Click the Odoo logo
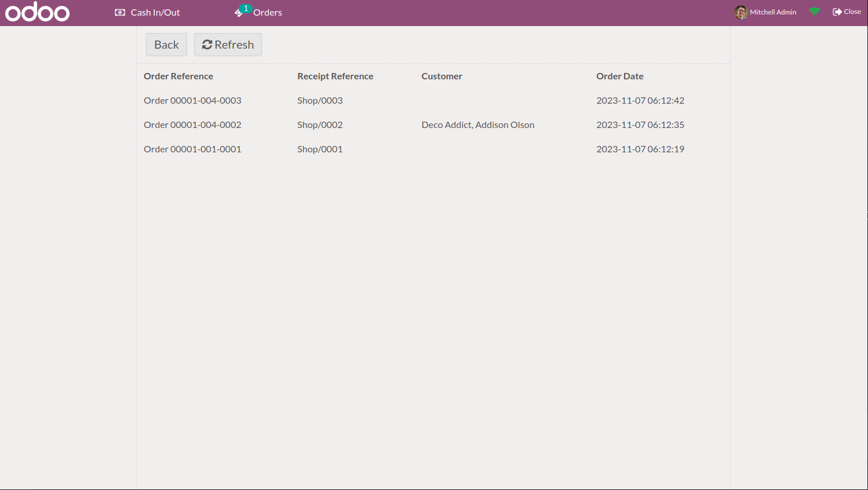 point(37,12)
